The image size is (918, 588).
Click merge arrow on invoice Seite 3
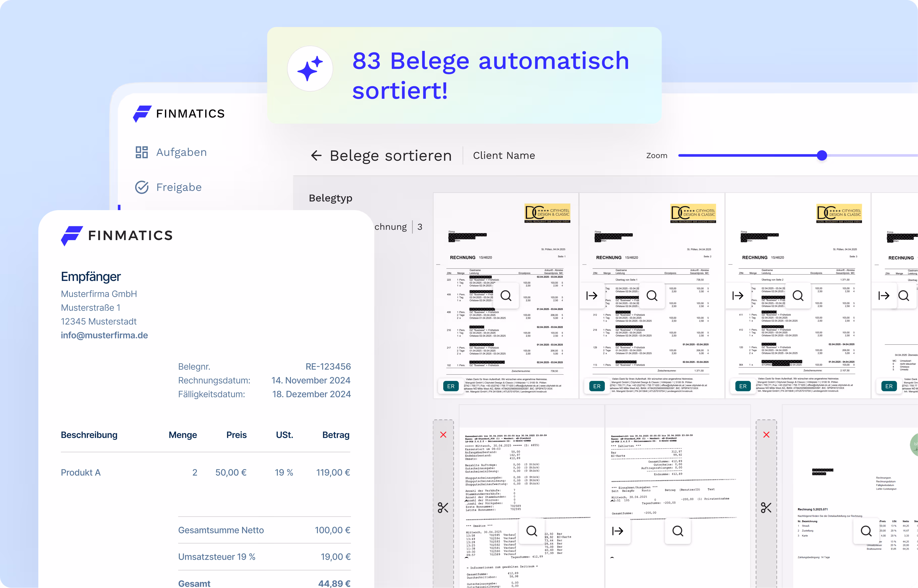738,296
